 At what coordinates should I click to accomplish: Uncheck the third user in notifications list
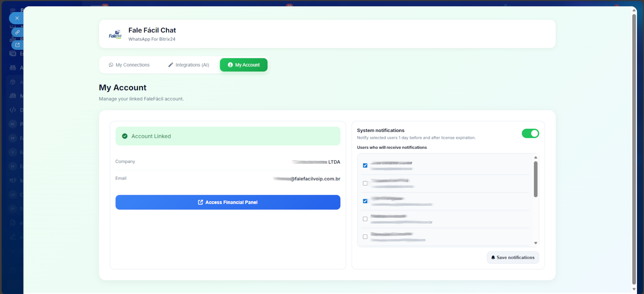click(365, 201)
